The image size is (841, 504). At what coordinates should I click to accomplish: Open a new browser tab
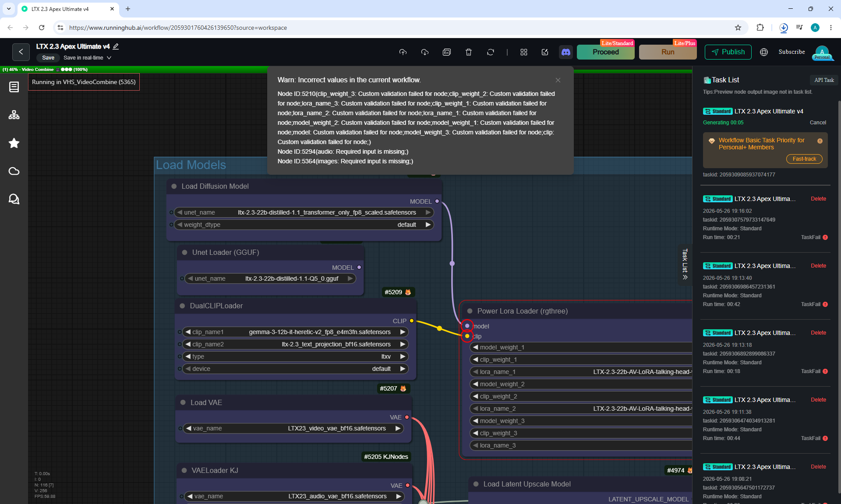(128, 9)
